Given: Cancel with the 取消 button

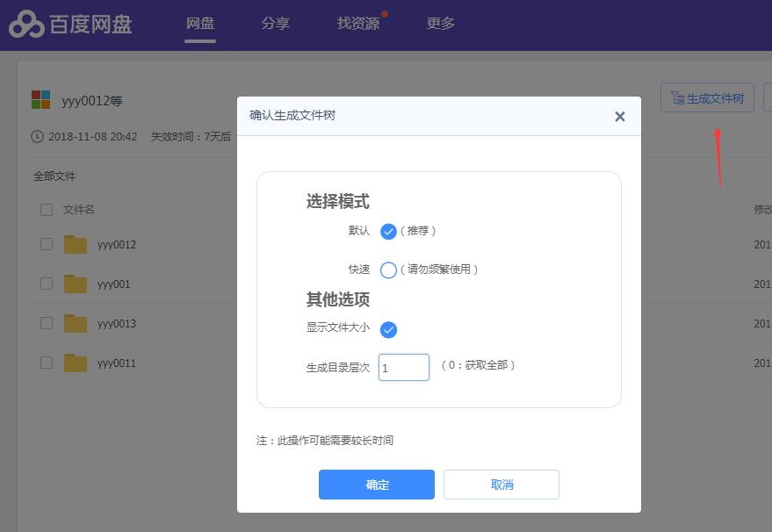Looking at the screenshot, I should click(x=501, y=485).
